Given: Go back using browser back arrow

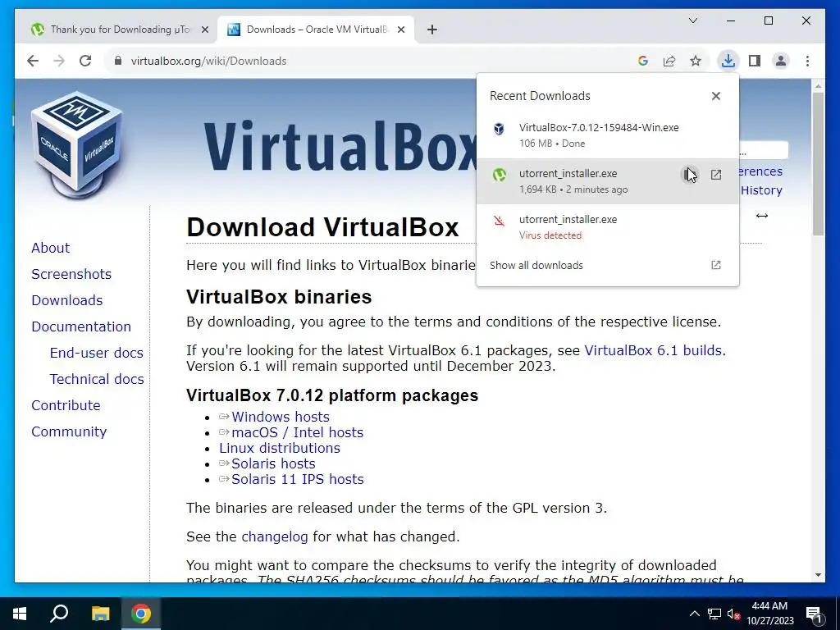Looking at the screenshot, I should click(33, 61).
